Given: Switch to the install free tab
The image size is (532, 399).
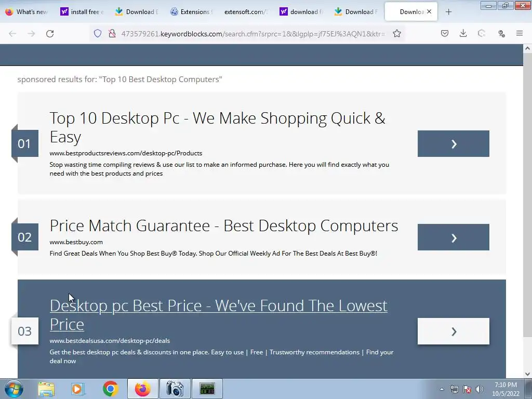Looking at the screenshot, I should click(83, 12).
